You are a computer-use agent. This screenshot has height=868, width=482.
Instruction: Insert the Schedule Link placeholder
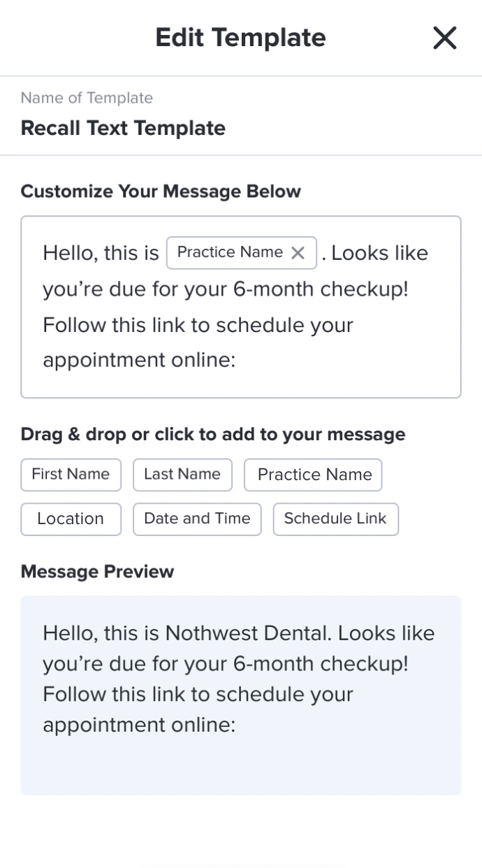[x=335, y=519]
